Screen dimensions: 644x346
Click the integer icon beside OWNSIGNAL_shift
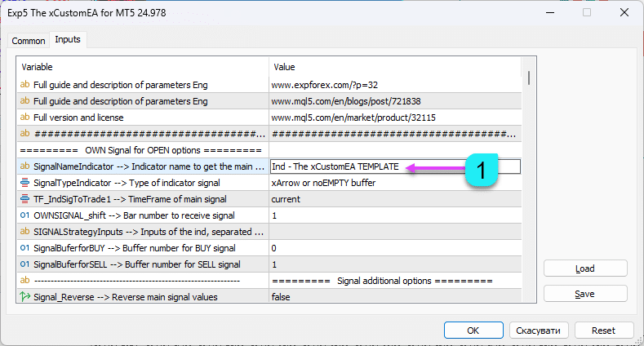[x=24, y=215]
